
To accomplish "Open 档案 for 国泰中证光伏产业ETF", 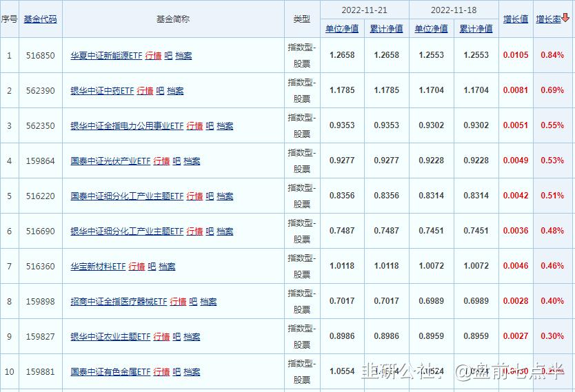I will (192, 161).
